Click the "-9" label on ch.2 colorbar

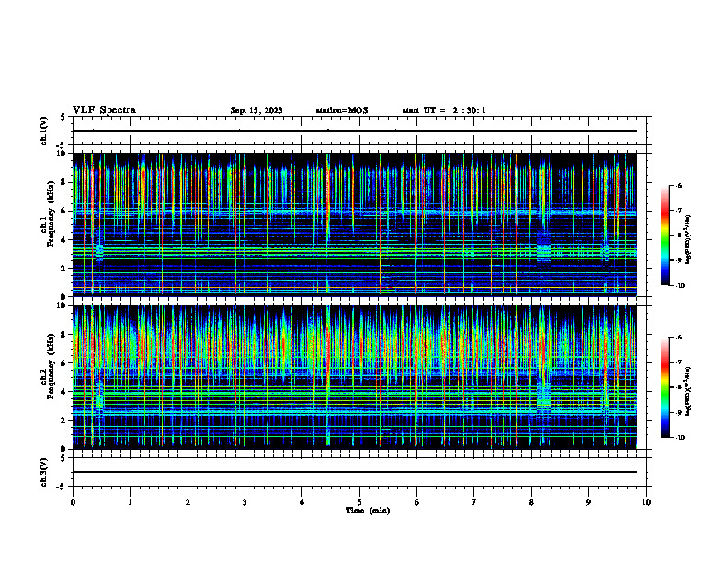[678, 412]
